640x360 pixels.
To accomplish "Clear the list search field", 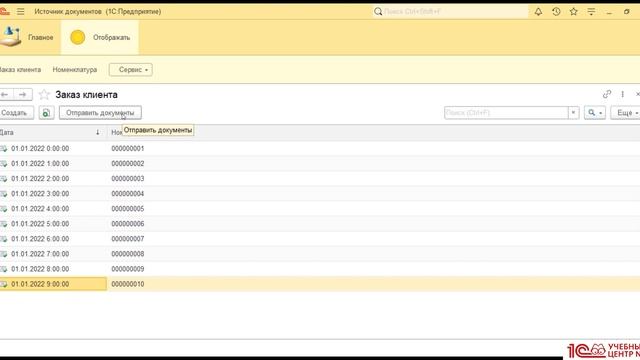I will click(573, 113).
